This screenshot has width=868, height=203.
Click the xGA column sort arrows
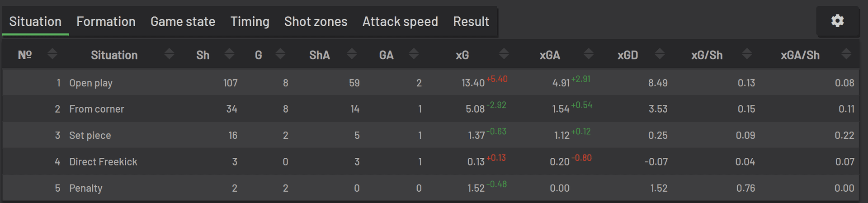pyautogui.click(x=588, y=54)
